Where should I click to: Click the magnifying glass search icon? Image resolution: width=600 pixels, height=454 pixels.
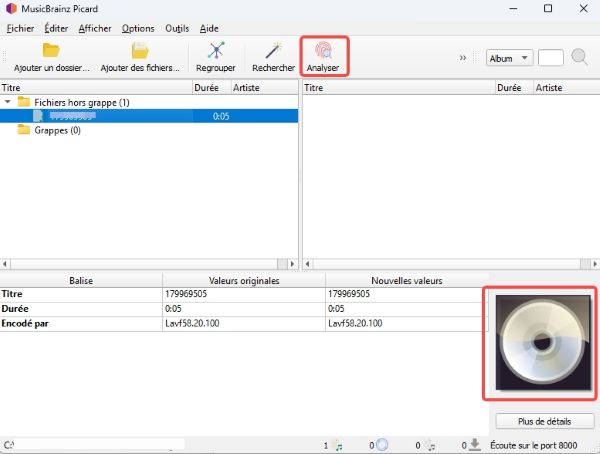coord(579,57)
